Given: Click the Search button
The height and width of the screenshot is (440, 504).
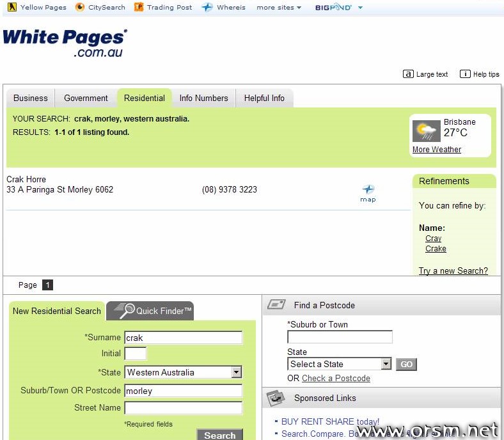Looking at the screenshot, I should [x=220, y=434].
